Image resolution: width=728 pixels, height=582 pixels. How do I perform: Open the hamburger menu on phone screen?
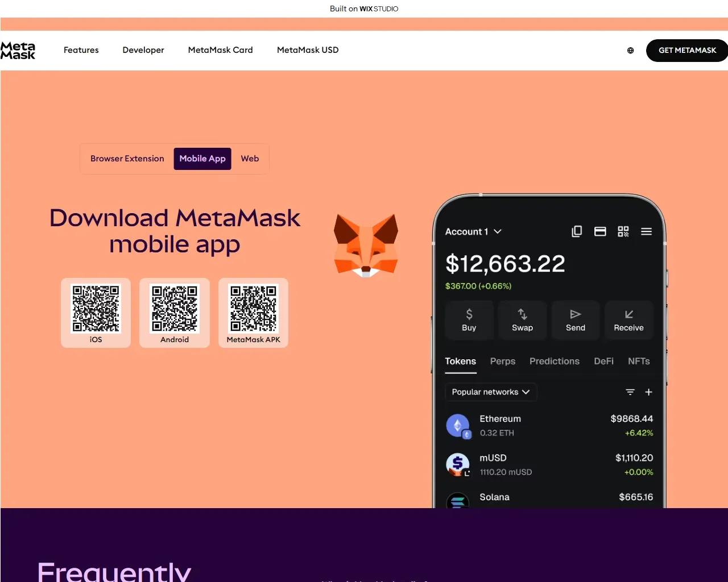point(647,231)
